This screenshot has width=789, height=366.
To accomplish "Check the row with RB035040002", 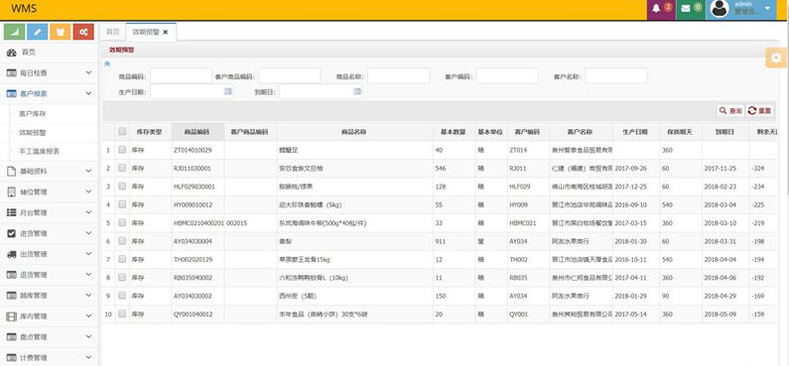I will coord(122,277).
